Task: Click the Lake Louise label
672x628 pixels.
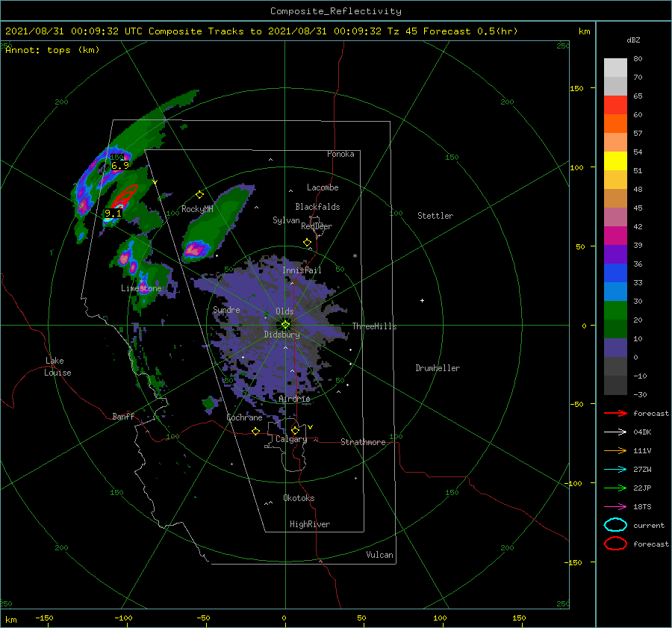Action: pos(57,367)
